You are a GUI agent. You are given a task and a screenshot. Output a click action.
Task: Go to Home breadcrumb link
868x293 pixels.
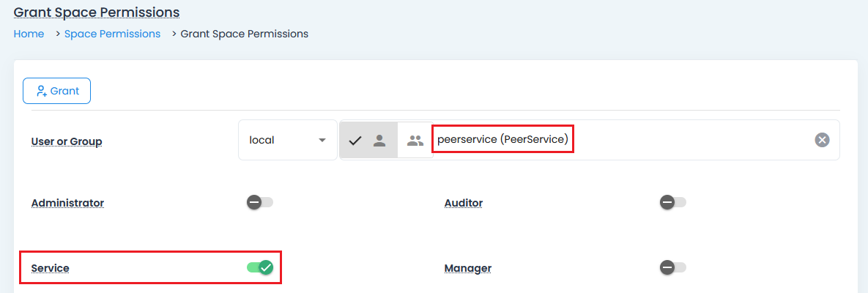tap(29, 34)
